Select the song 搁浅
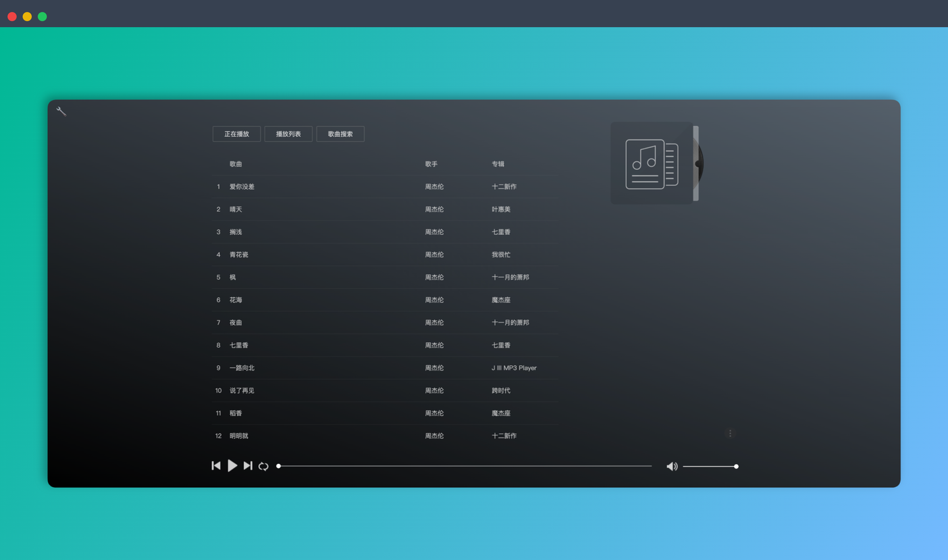 [x=236, y=232]
